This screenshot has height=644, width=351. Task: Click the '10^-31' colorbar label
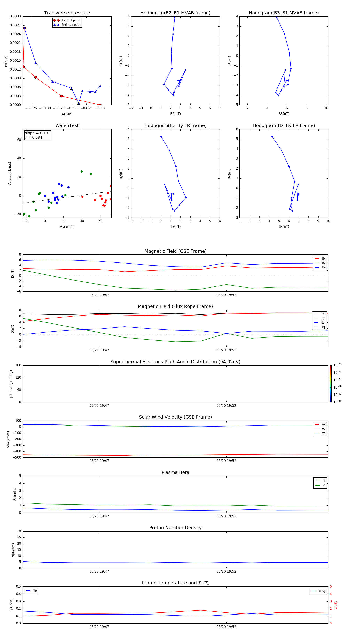[337, 402]
